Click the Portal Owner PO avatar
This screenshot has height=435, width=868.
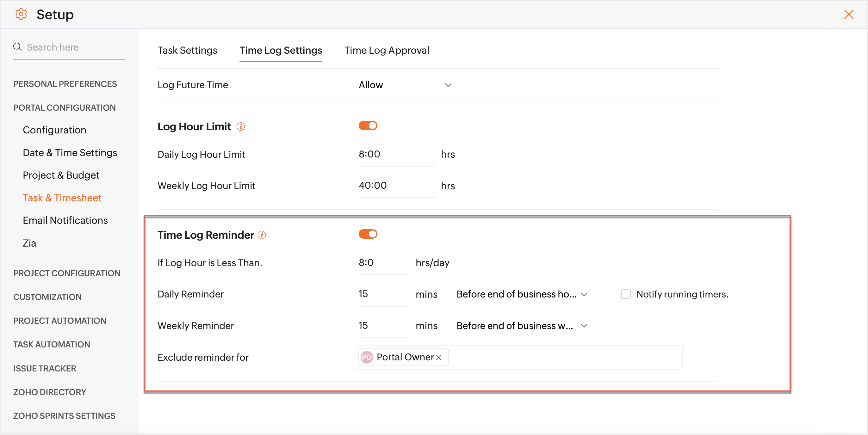pos(367,357)
